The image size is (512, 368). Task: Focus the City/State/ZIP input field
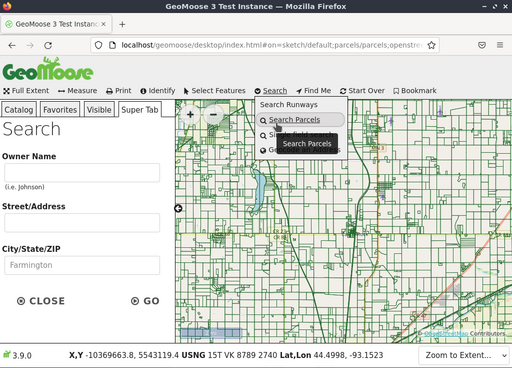(82, 265)
